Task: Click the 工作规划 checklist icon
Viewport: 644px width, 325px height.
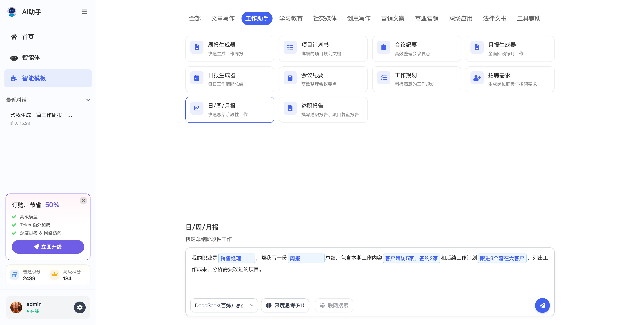Action: coord(383,78)
